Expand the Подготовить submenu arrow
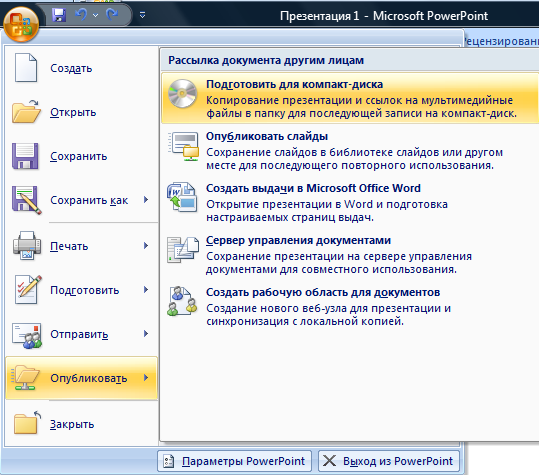 [x=146, y=289]
